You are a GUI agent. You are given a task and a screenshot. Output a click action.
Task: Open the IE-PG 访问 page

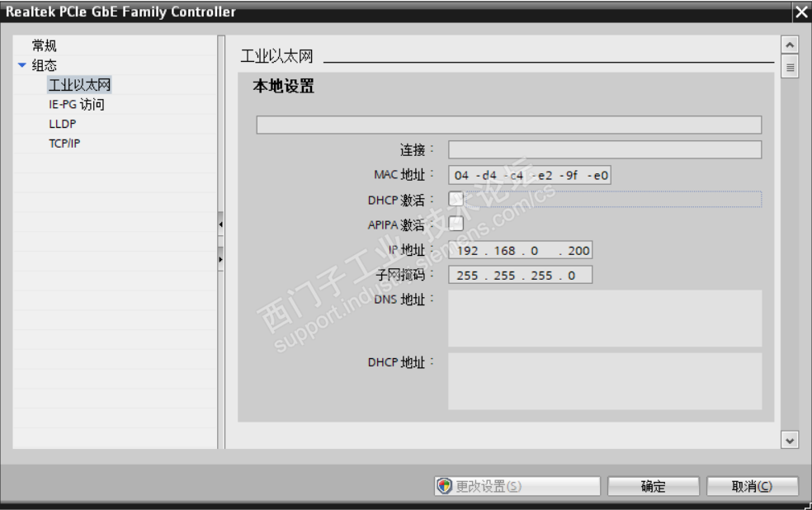(77, 105)
